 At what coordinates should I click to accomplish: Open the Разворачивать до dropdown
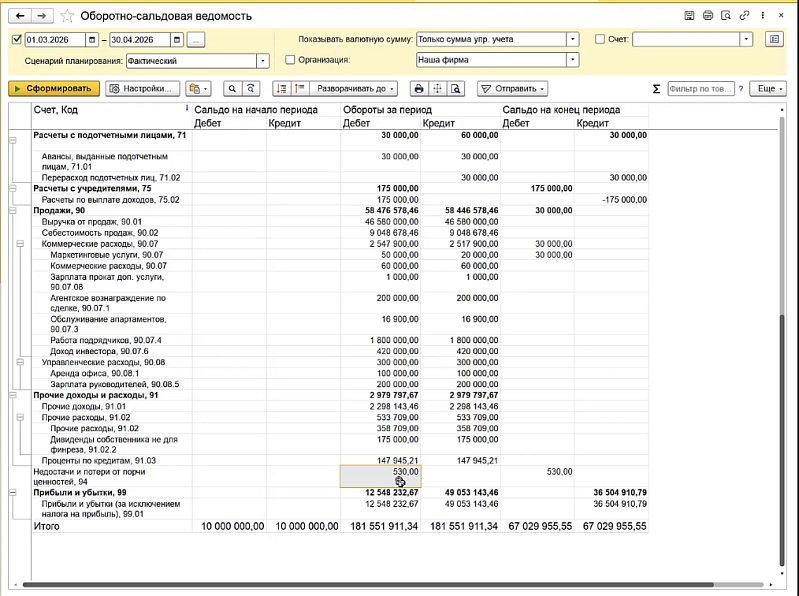354,89
